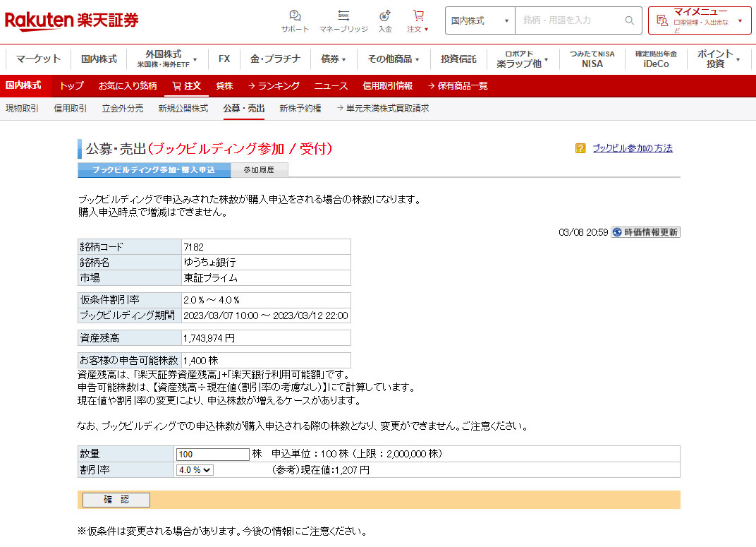Screen dimensions: 756x547
Task: Switch to the 参加履歴 tab
Action: (x=259, y=170)
